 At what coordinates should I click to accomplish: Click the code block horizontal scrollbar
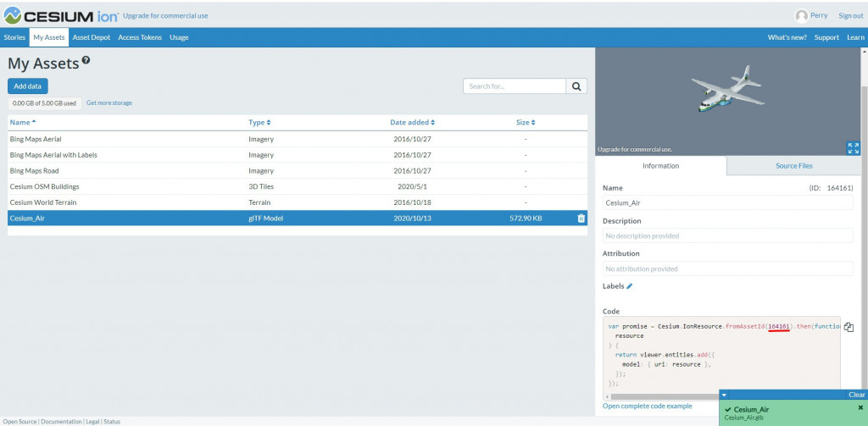(665, 396)
